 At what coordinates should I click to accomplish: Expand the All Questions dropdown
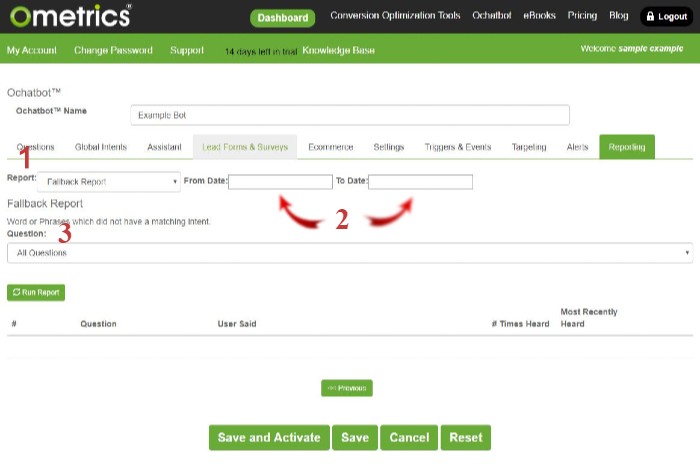pos(350,253)
